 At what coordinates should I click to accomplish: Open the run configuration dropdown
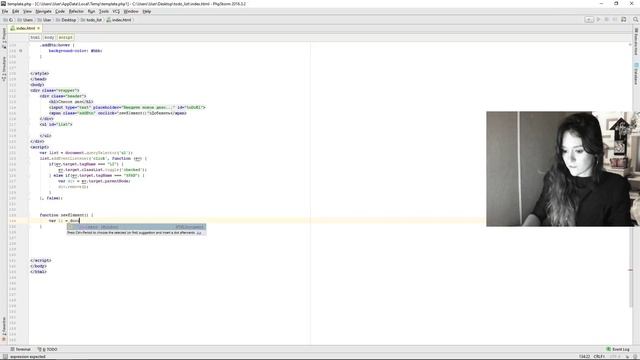point(589,20)
